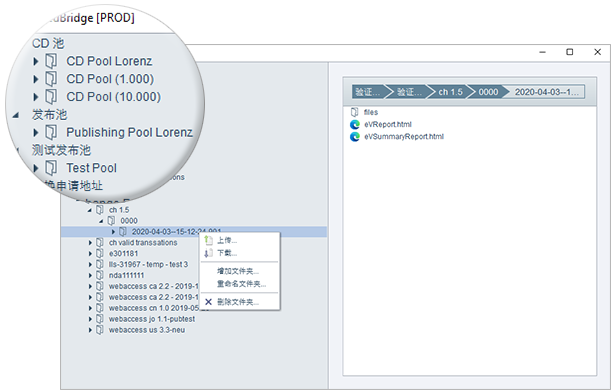
Task: Collapse the 0000 folder node
Action: pyautogui.click(x=101, y=221)
